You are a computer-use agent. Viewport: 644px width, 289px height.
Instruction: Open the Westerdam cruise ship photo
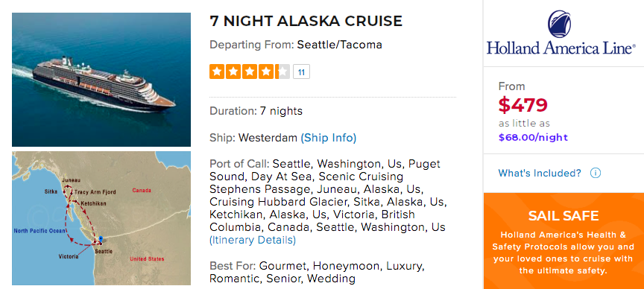101,80
